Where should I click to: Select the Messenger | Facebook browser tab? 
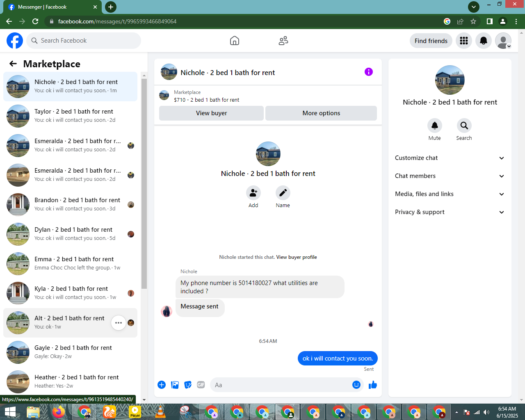click(52, 7)
